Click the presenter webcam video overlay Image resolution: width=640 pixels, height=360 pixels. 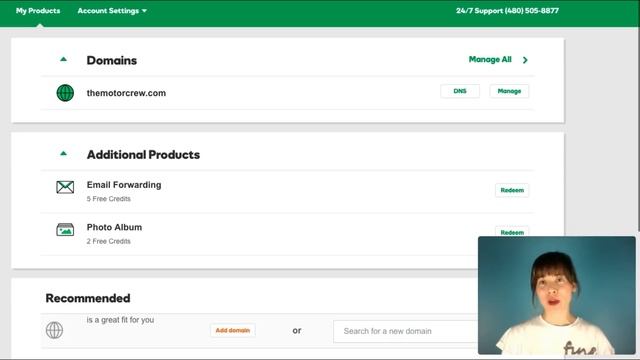point(557,296)
